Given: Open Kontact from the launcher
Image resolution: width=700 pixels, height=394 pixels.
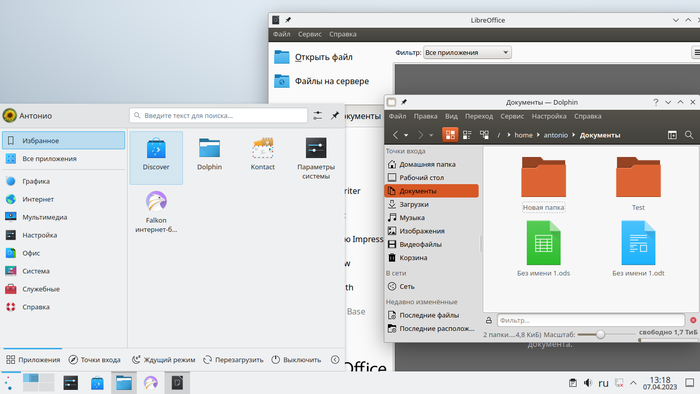Looking at the screenshot, I should [262, 154].
